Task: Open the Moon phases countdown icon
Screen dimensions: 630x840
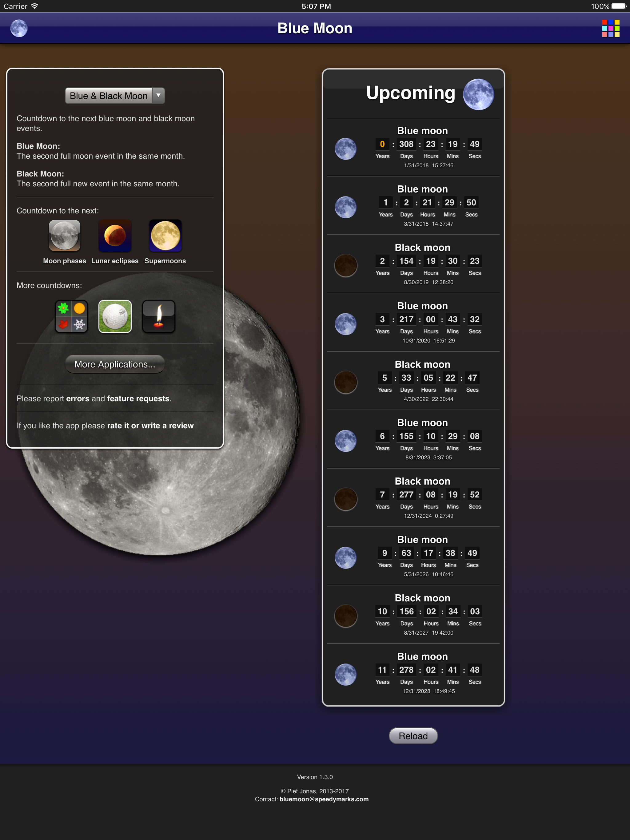Action: [65, 236]
